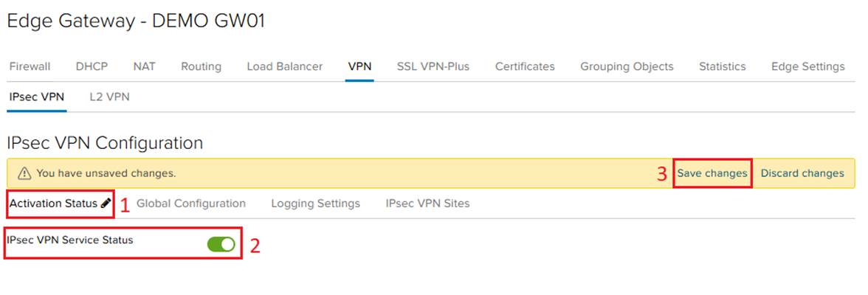Switch to the DHCP tab
Viewport: 868px width, 295px height.
point(92,66)
